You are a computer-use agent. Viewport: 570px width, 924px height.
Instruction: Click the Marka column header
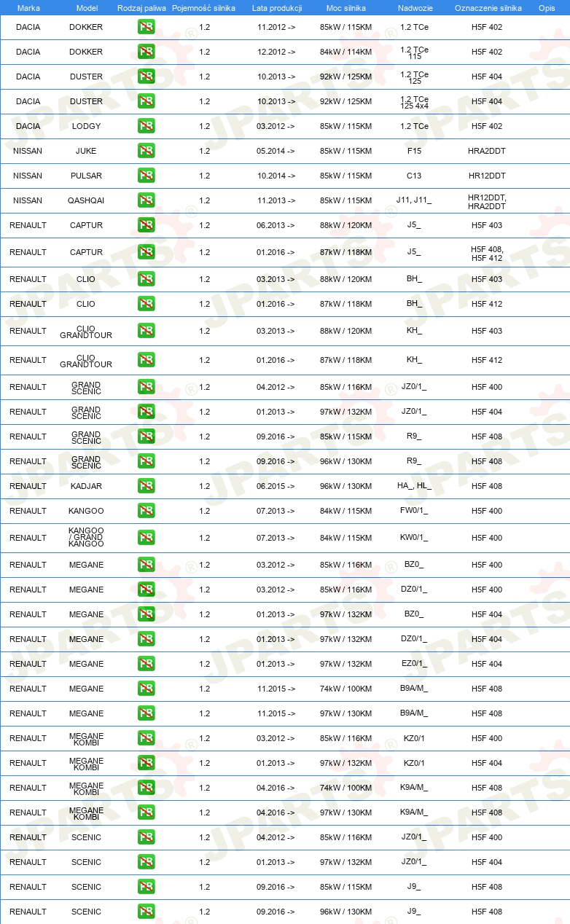click(x=28, y=8)
